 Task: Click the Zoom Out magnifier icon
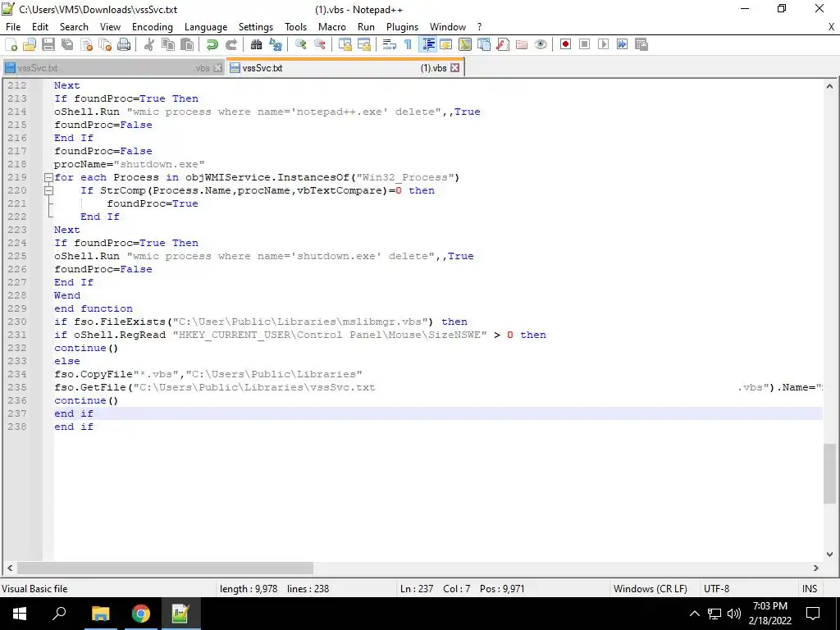(320, 44)
